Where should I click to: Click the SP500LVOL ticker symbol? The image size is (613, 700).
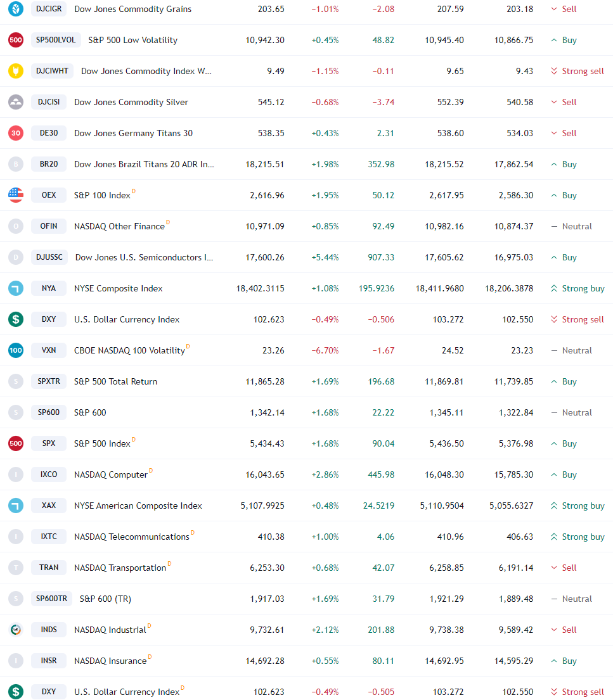tap(56, 40)
